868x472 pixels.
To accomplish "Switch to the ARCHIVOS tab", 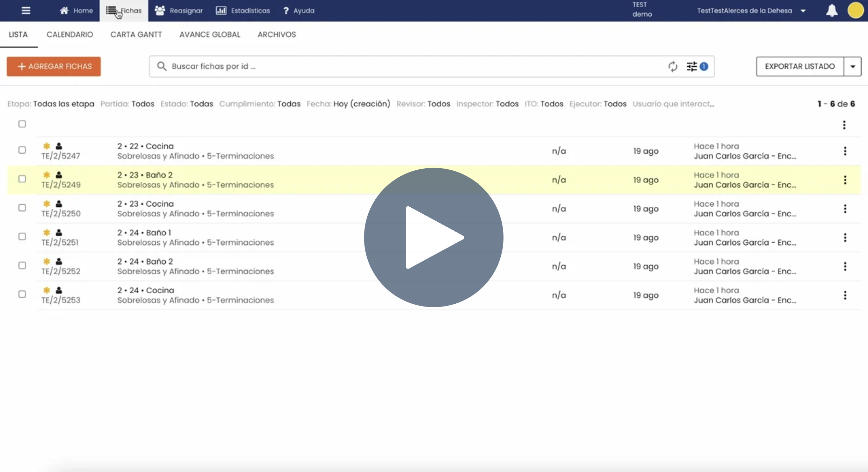I will [277, 35].
